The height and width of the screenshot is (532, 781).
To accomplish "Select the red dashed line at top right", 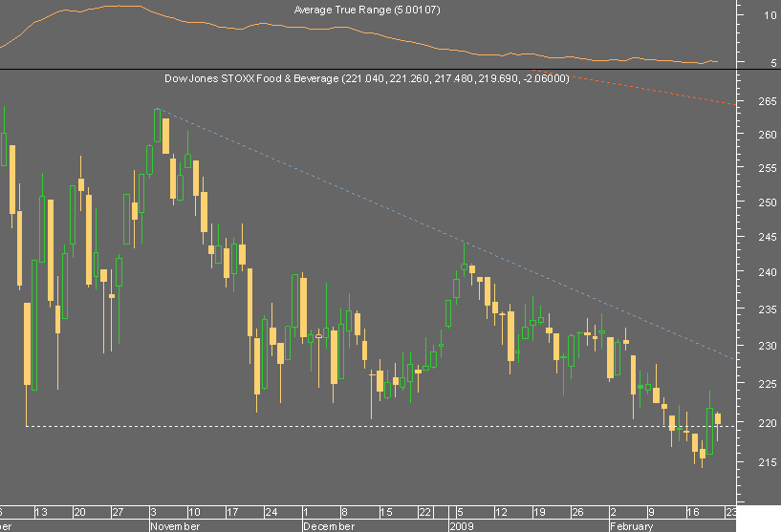I will pyautogui.click(x=634, y=87).
